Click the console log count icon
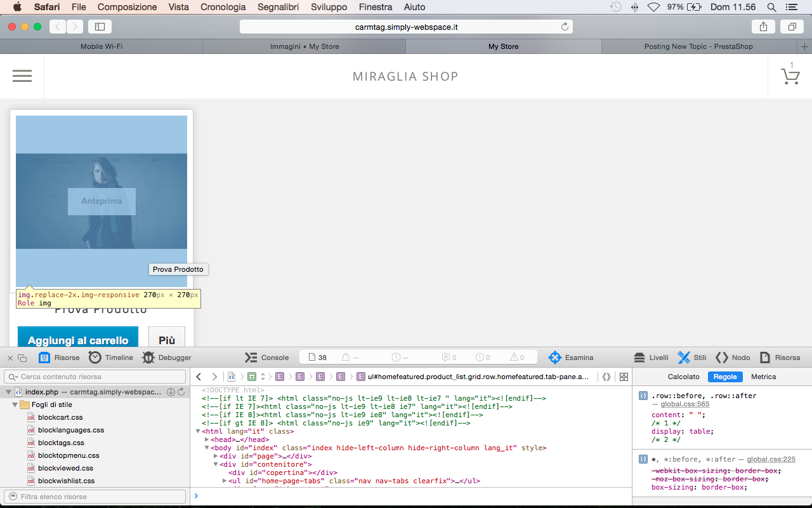The image size is (812, 508). click(449, 358)
